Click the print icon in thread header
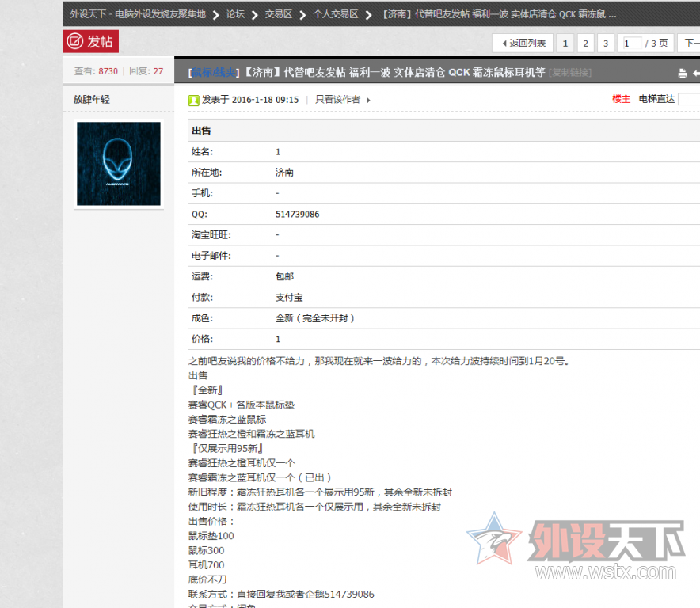Viewport: 700px width, 608px height. point(682,73)
